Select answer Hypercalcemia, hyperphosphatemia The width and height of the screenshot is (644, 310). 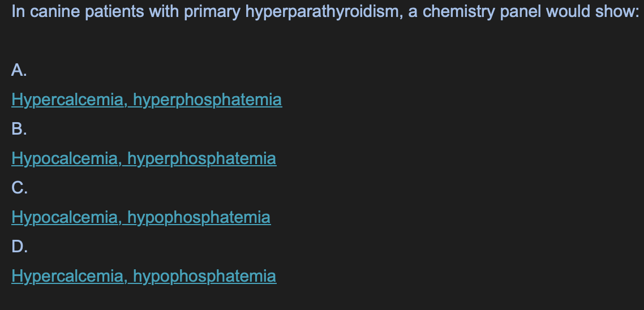[x=147, y=100]
